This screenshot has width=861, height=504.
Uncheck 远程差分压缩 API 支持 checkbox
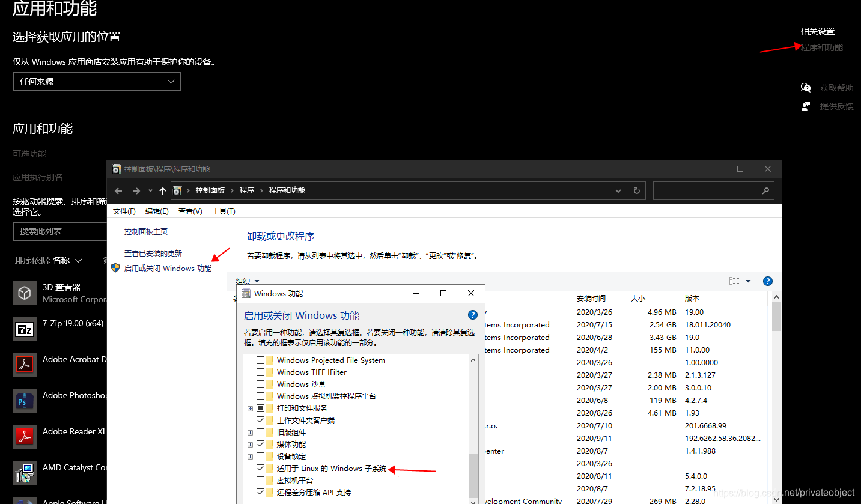(x=261, y=493)
